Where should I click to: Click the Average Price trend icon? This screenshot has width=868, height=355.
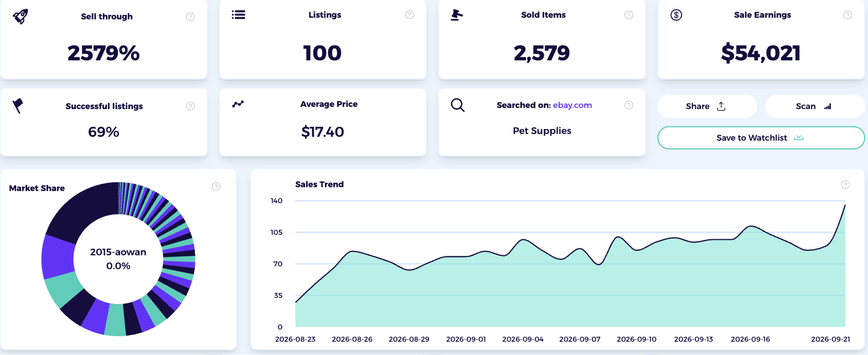click(x=238, y=104)
